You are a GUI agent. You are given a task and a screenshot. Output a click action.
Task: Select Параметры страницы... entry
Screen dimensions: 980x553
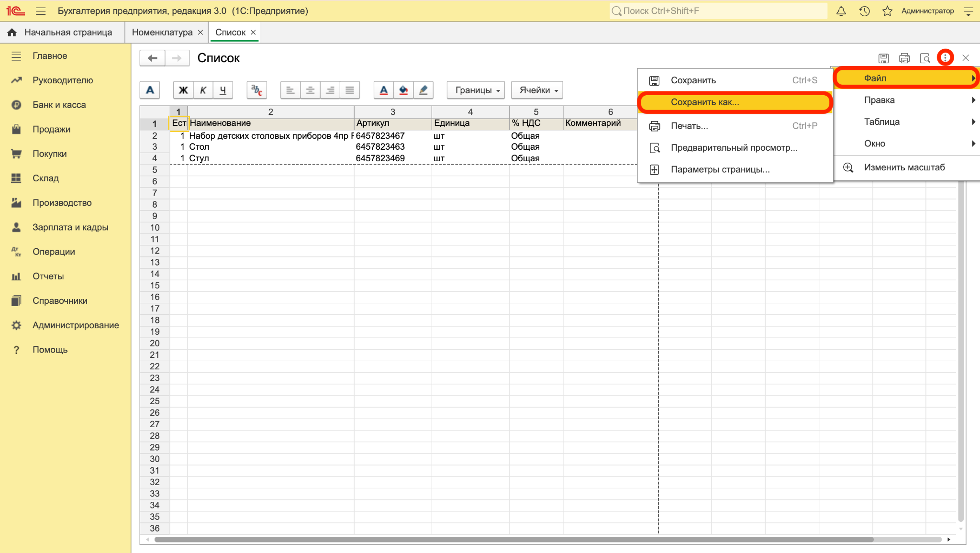coord(735,169)
